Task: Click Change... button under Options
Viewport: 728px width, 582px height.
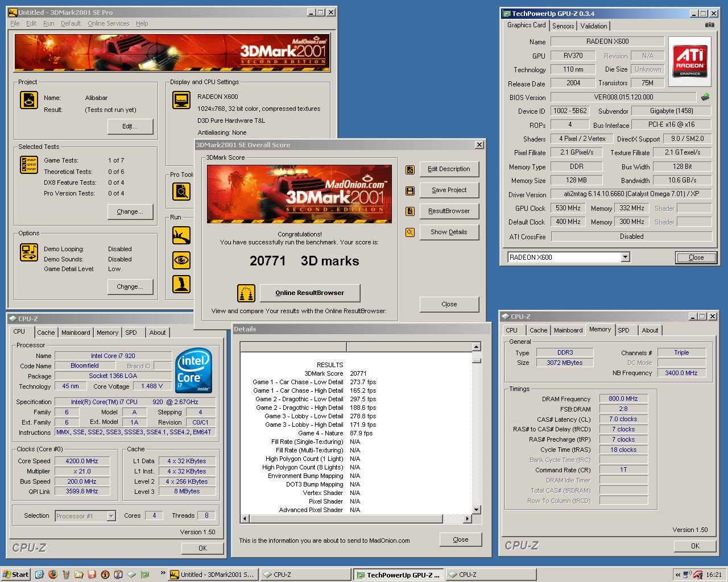Action: coord(130,286)
